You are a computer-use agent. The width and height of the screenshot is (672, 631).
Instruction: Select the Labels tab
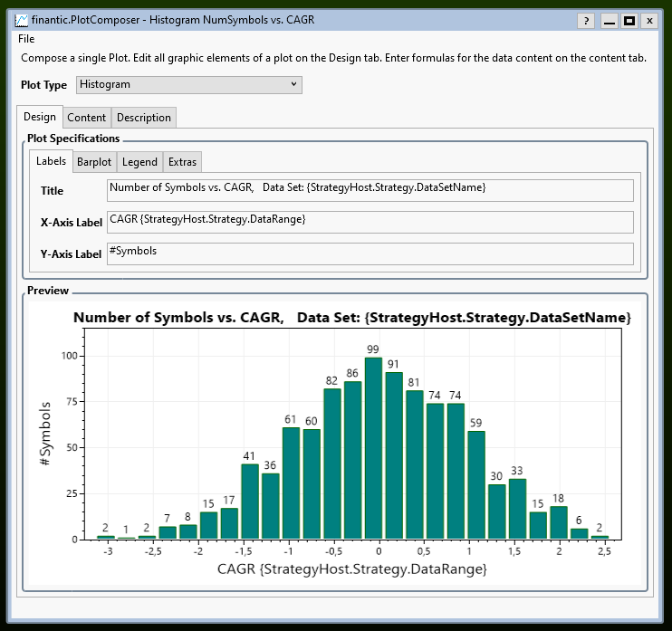pos(51,161)
